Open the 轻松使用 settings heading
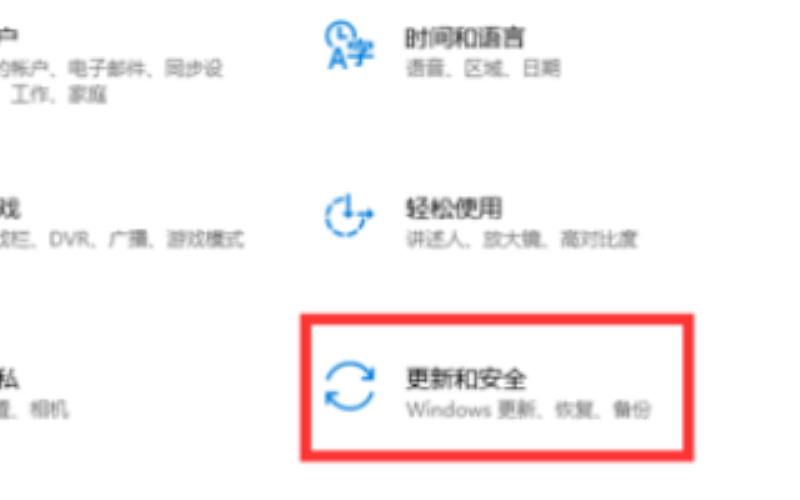Viewport: 800px width, 500px height. point(454,208)
